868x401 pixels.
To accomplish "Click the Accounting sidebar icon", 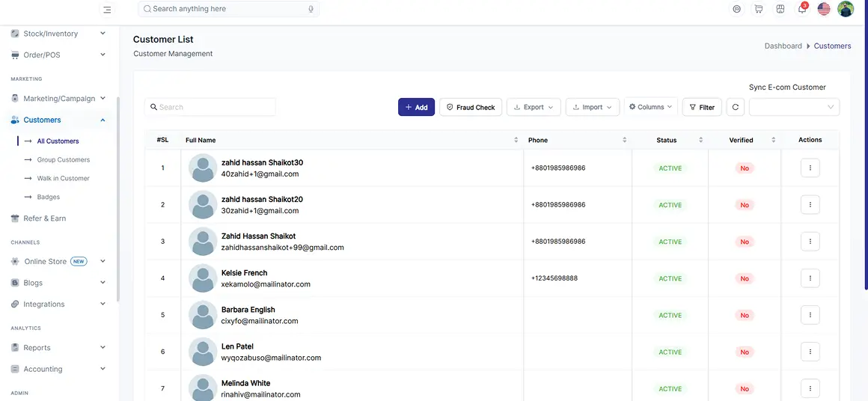I will [x=15, y=369].
